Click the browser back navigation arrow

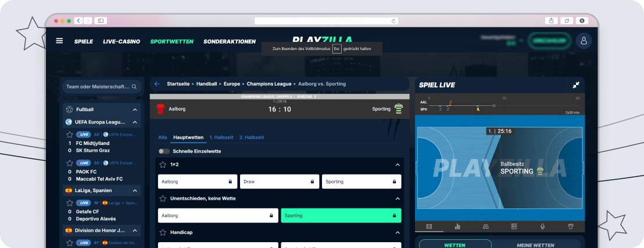(78, 20)
